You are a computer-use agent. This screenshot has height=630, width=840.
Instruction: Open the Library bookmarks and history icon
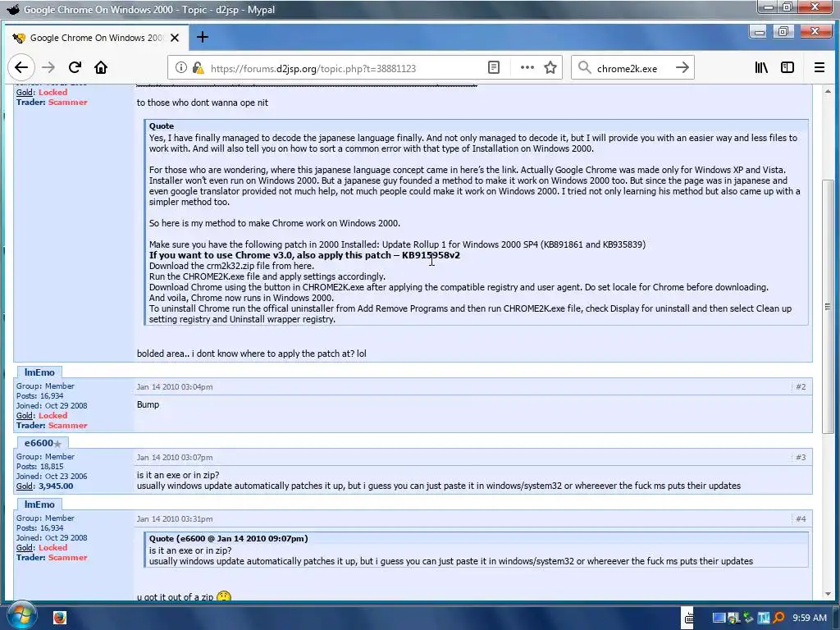point(761,67)
